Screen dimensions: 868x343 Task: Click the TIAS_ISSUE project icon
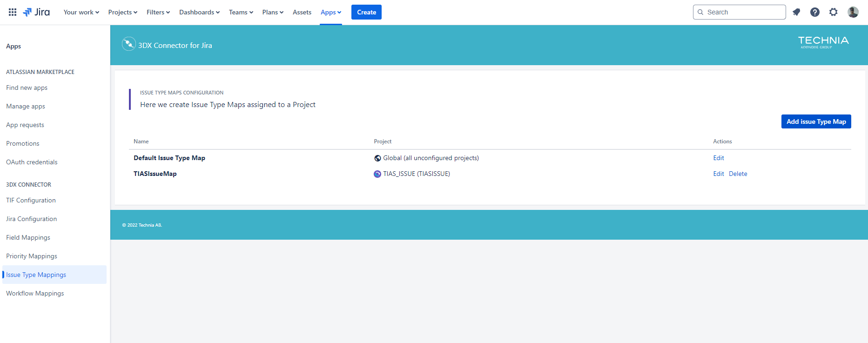point(377,174)
